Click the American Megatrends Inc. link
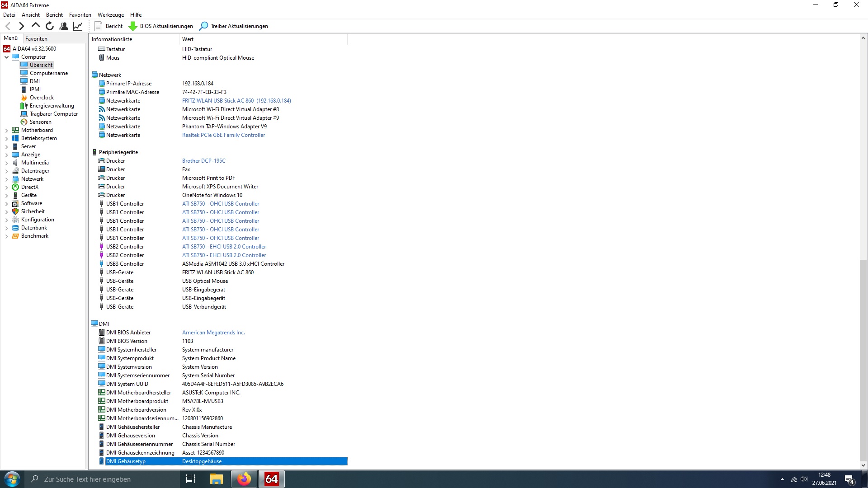The width and height of the screenshot is (868, 488). pos(213,333)
